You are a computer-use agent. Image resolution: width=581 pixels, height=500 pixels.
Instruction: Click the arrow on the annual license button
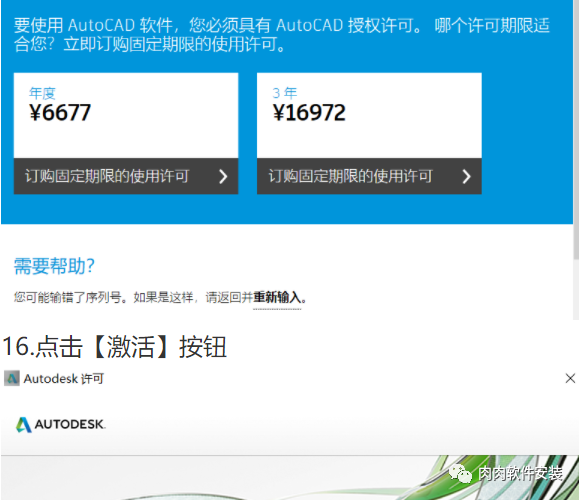pos(223,176)
